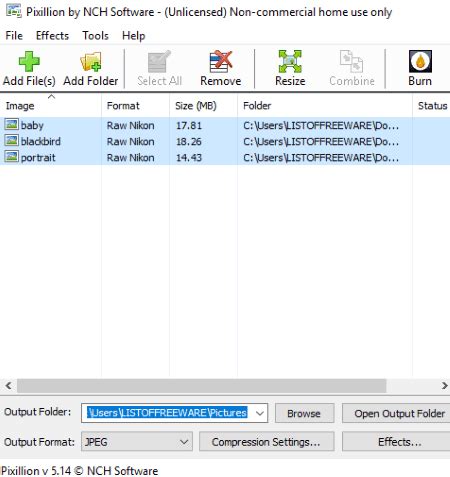Click the baby row image icon

[11, 125]
